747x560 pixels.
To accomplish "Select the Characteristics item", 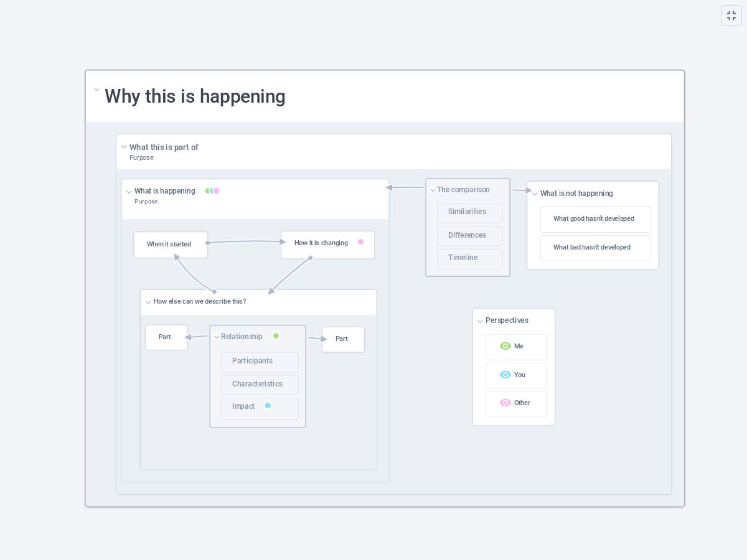I will (x=260, y=385).
